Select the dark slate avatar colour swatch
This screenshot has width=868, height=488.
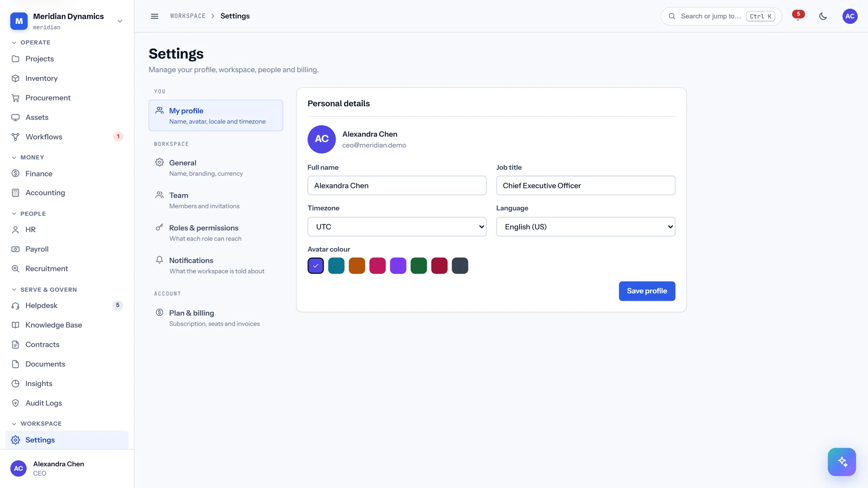pyautogui.click(x=460, y=266)
